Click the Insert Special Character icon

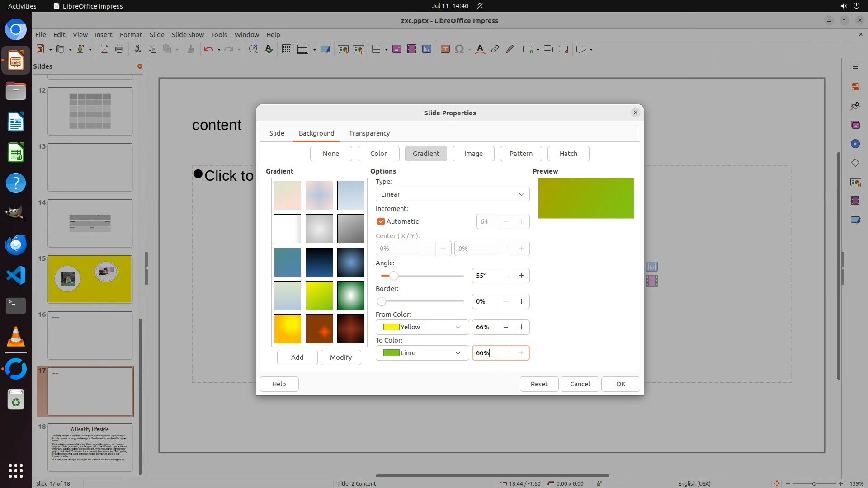(459, 49)
